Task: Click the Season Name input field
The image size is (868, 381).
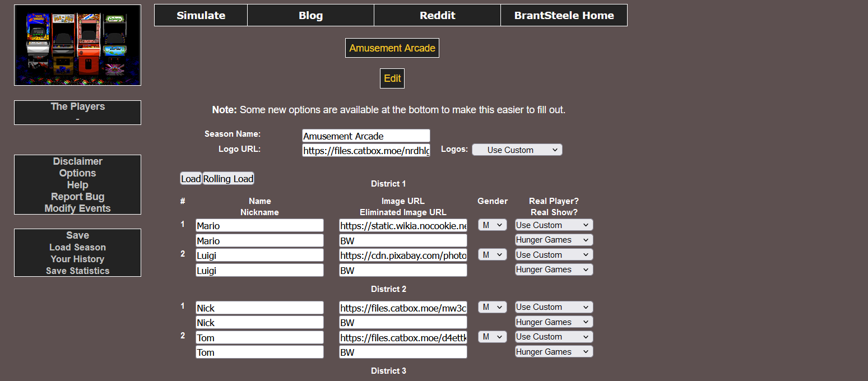Action: (x=366, y=136)
